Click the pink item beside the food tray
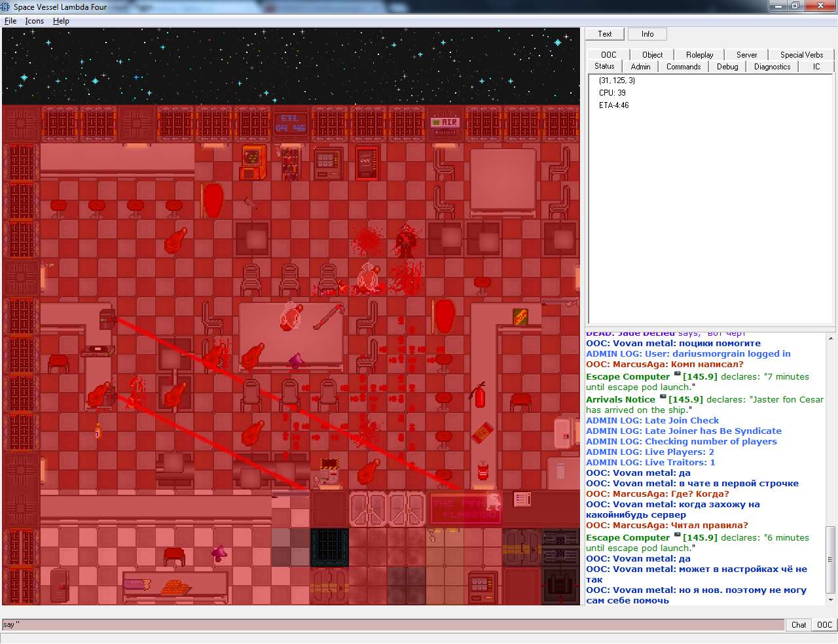838x644 pixels. (x=136, y=584)
